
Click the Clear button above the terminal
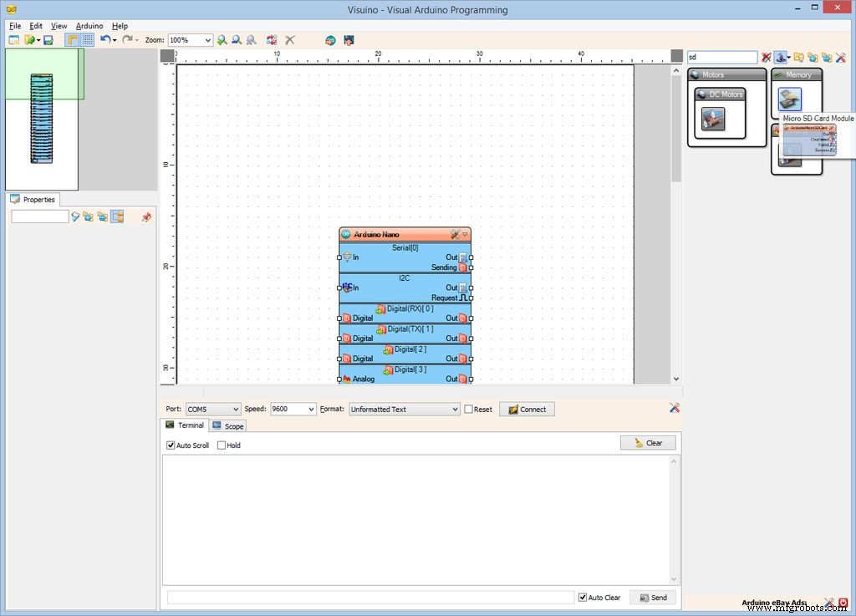pos(648,442)
